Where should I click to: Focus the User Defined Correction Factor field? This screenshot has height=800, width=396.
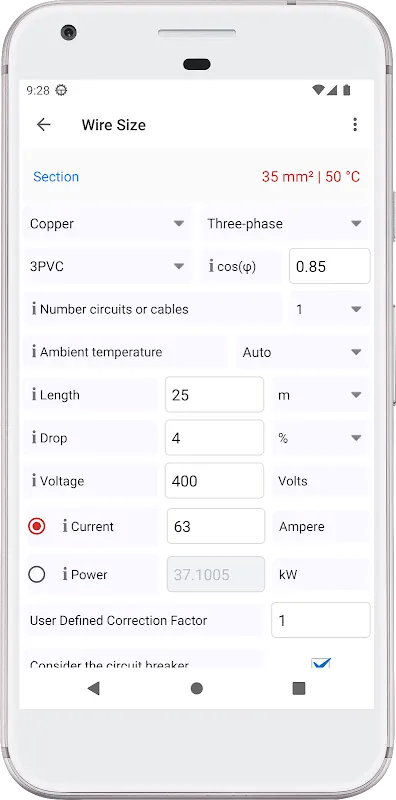[x=320, y=620]
